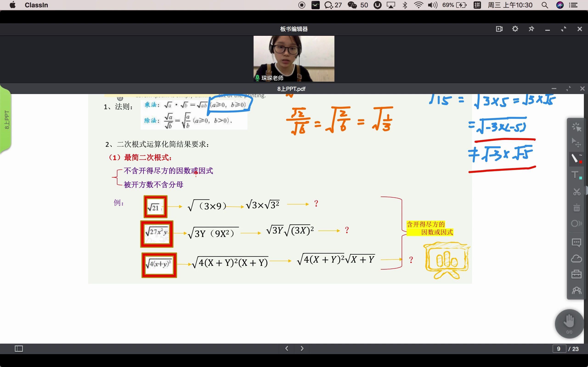This screenshot has width=588, height=367.
Task: Go to previous PDF page
Action: [x=287, y=349]
